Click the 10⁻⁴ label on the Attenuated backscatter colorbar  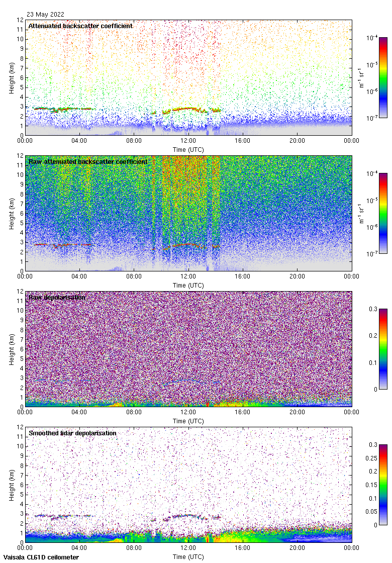[371, 38]
